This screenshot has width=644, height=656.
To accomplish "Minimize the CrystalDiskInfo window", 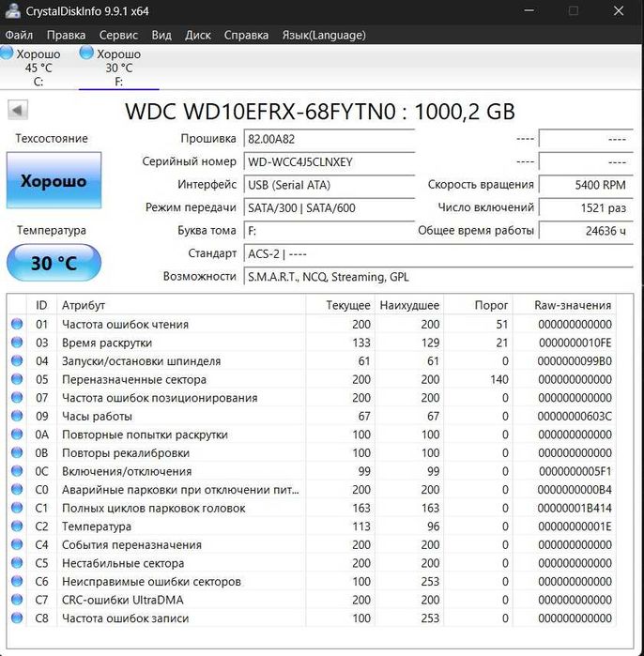I will [x=529, y=10].
